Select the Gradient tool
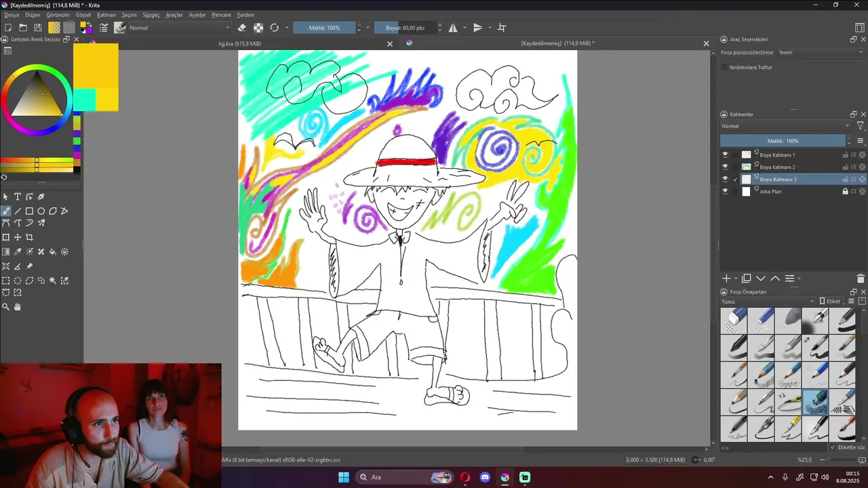Screen dimensions: 868x488 coord(6,251)
